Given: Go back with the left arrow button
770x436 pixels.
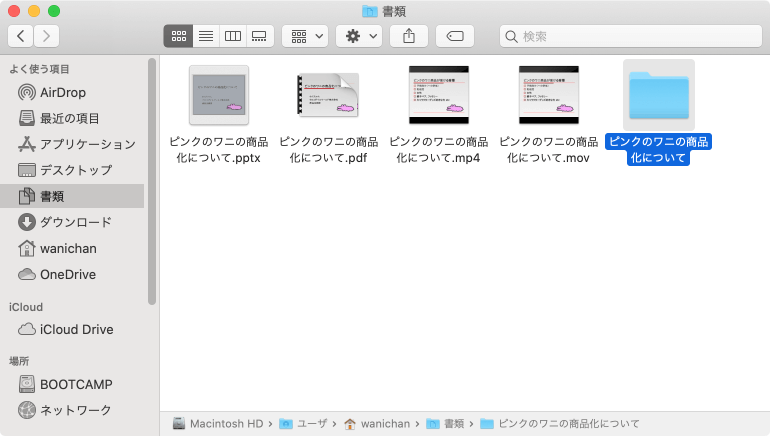Looking at the screenshot, I should tap(21, 36).
